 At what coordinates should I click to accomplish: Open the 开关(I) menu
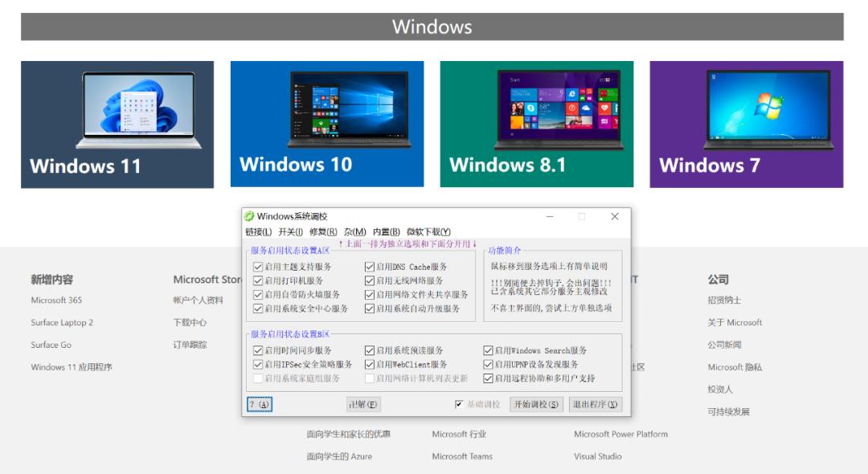pyautogui.click(x=290, y=232)
